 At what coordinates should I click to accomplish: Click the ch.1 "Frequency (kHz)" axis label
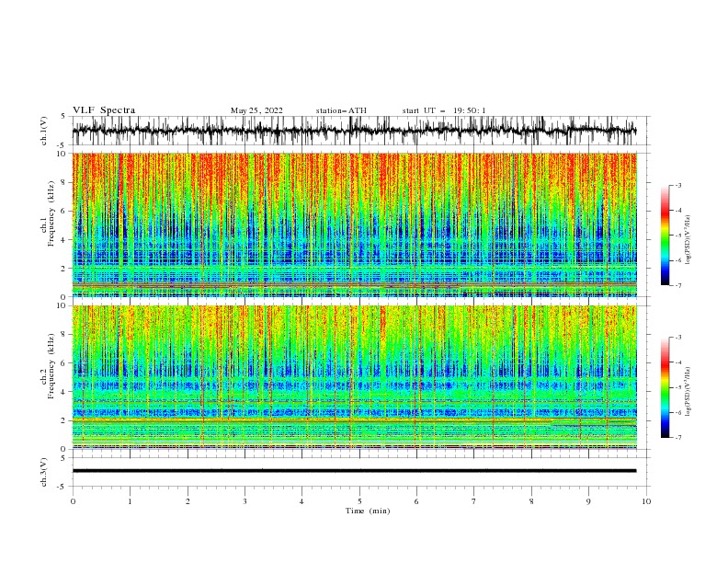click(51, 213)
